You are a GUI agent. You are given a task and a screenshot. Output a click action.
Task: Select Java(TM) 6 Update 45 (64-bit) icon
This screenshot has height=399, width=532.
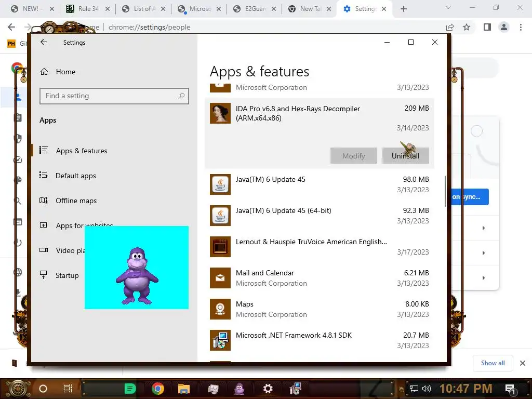click(x=220, y=216)
